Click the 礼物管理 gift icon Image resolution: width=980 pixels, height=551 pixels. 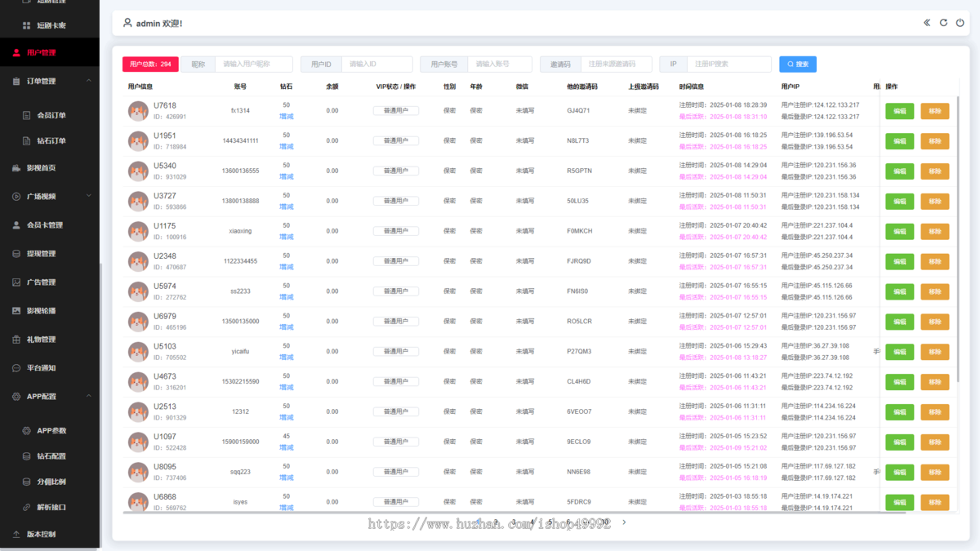click(x=17, y=340)
